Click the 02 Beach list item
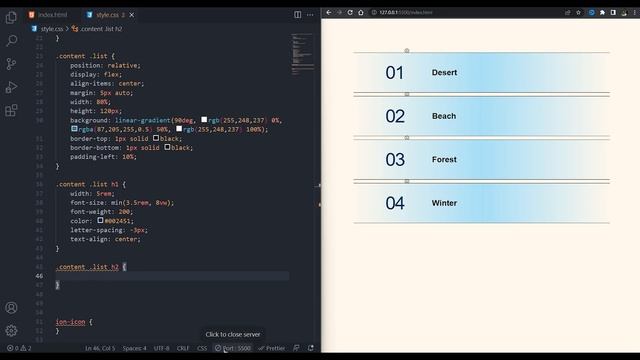The width and height of the screenshot is (640, 360). pos(482,116)
